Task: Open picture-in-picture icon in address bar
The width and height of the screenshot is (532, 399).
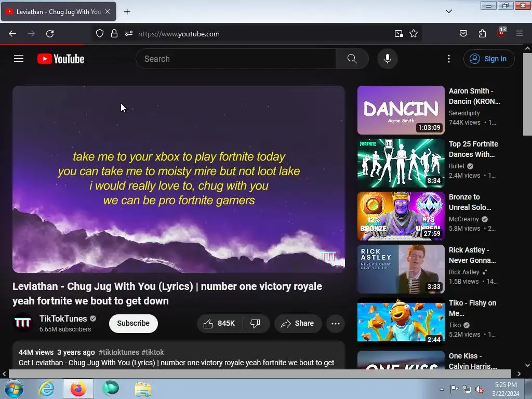Action: coord(398,34)
